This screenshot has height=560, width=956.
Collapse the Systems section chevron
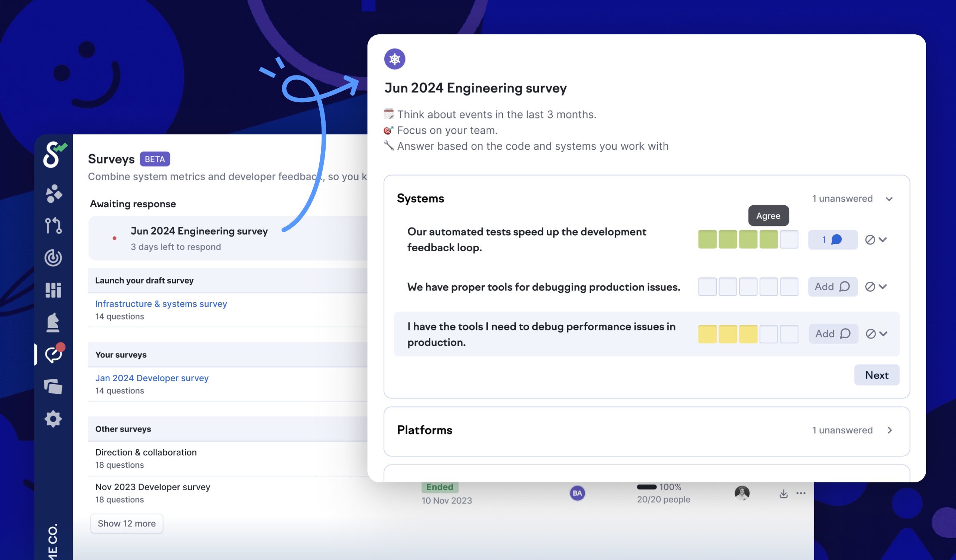(x=889, y=199)
